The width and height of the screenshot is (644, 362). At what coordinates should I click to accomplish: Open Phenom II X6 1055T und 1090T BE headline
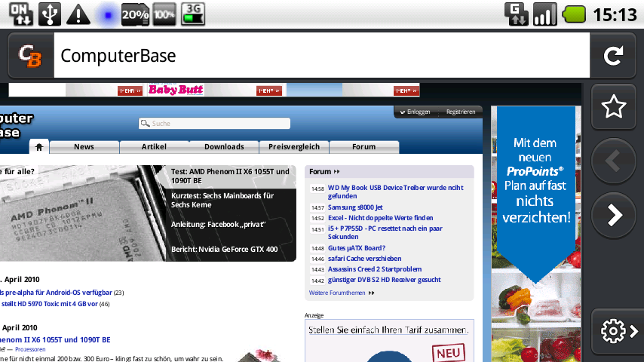pos(55,340)
